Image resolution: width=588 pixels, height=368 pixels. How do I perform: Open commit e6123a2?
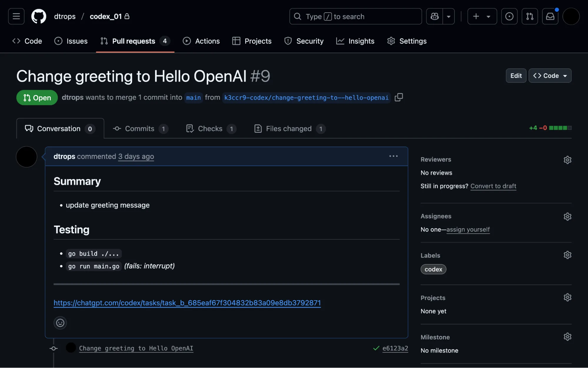[395, 348]
